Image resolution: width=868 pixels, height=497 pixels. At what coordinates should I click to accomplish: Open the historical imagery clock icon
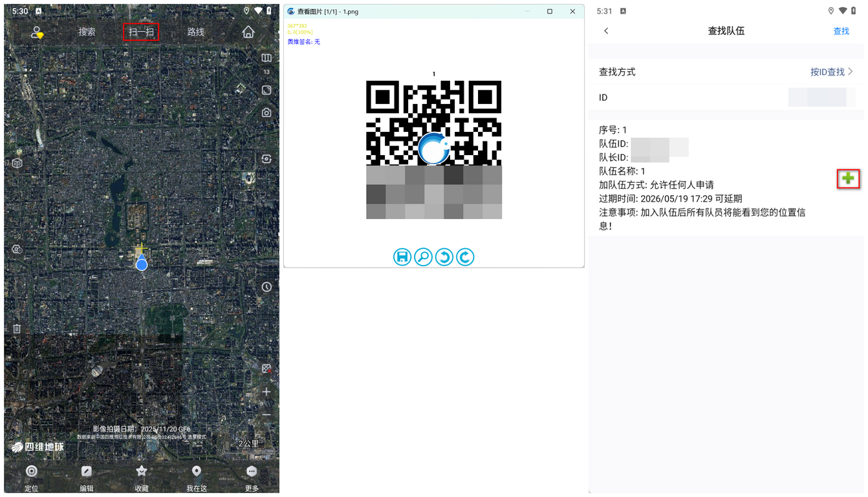pyautogui.click(x=266, y=287)
